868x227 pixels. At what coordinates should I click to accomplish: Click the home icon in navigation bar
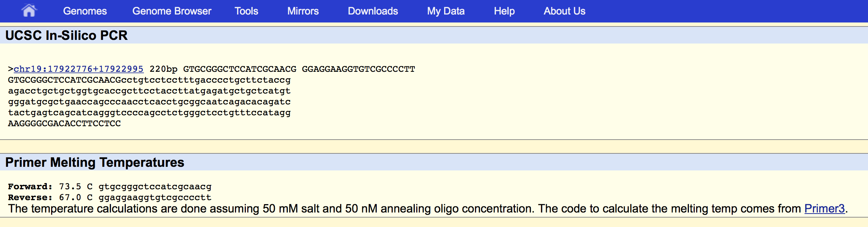[29, 11]
